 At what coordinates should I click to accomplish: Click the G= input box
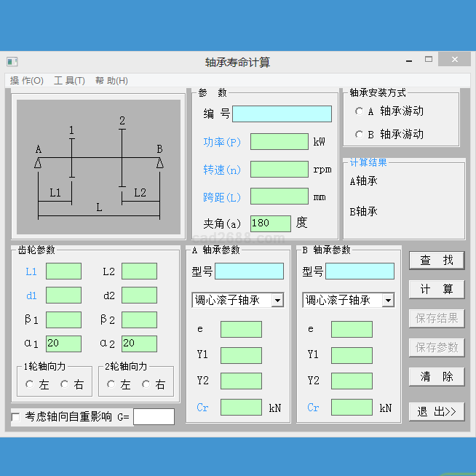[154, 417]
